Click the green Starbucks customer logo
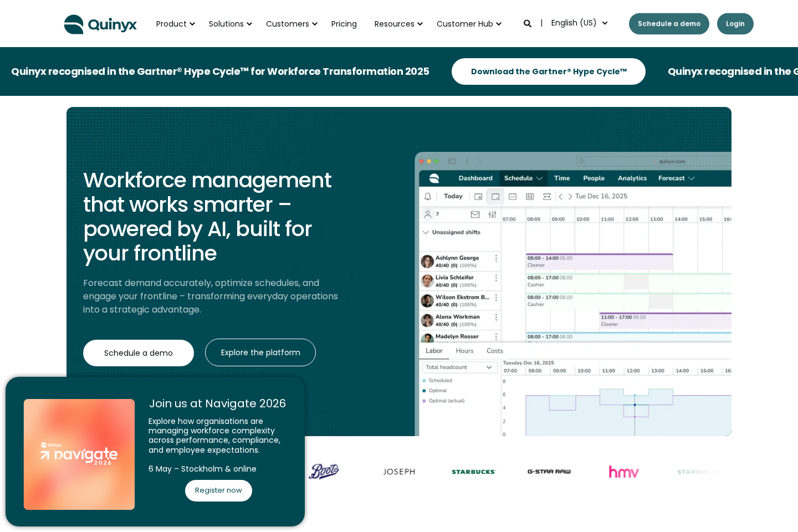798x532 pixels. click(x=474, y=472)
